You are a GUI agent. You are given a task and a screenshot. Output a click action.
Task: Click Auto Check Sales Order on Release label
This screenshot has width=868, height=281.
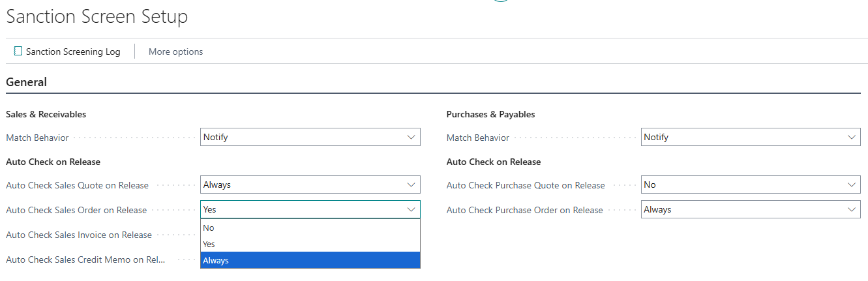[x=76, y=210]
